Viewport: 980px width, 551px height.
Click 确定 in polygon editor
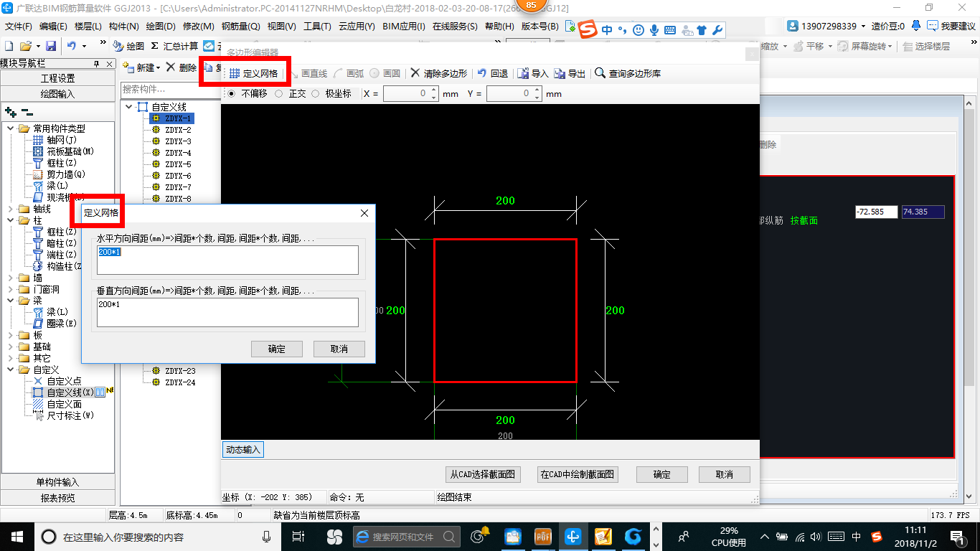[x=662, y=474]
